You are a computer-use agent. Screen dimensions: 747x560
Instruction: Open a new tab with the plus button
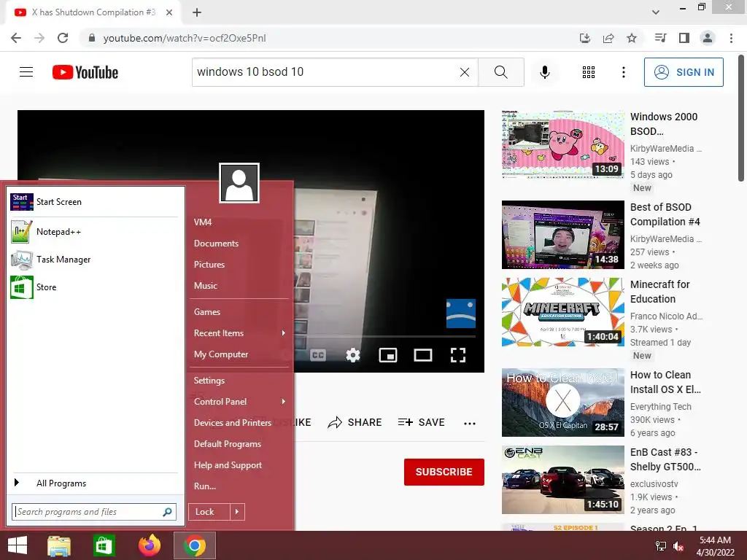point(197,12)
